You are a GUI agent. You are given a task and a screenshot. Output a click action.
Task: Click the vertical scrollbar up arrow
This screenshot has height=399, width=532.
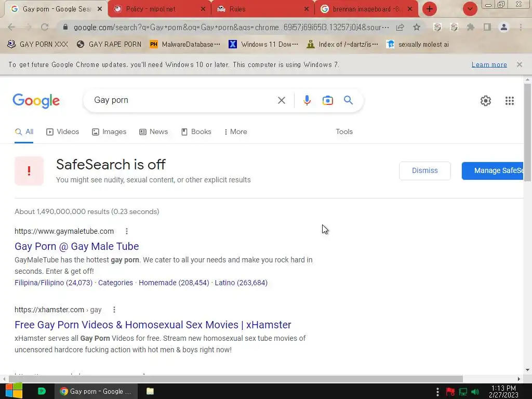(x=527, y=79)
